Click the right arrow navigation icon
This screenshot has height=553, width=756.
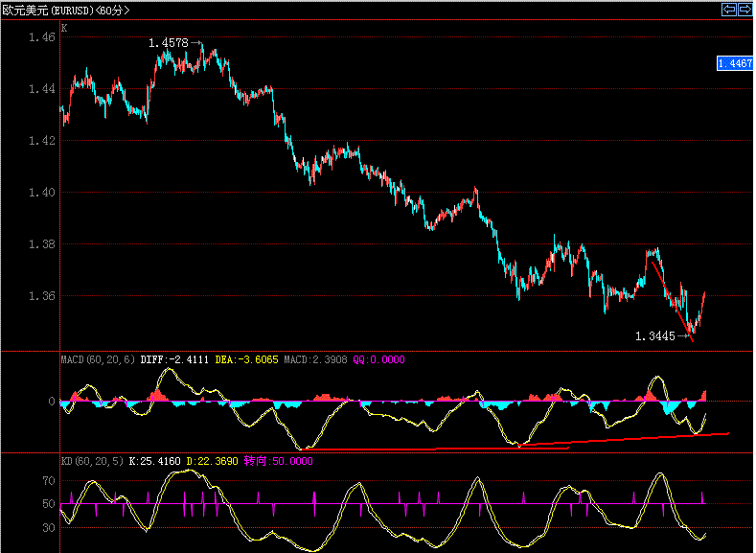point(745,10)
